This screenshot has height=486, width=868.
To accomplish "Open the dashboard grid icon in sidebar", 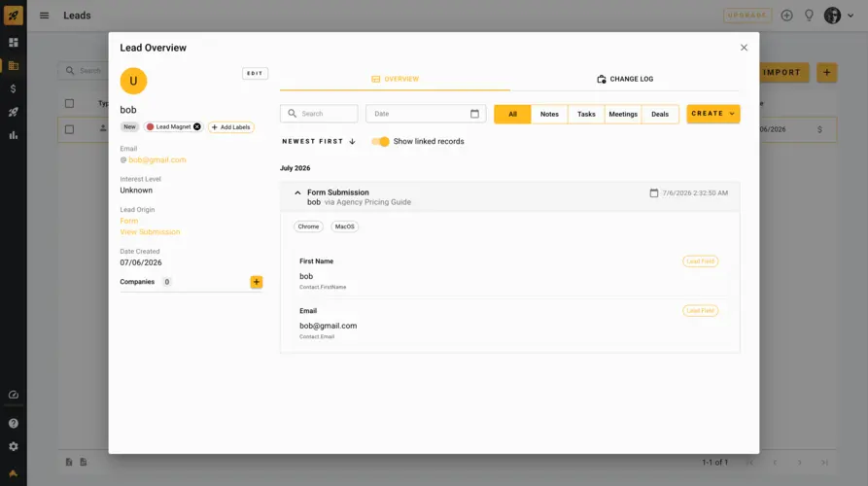I will [x=14, y=43].
